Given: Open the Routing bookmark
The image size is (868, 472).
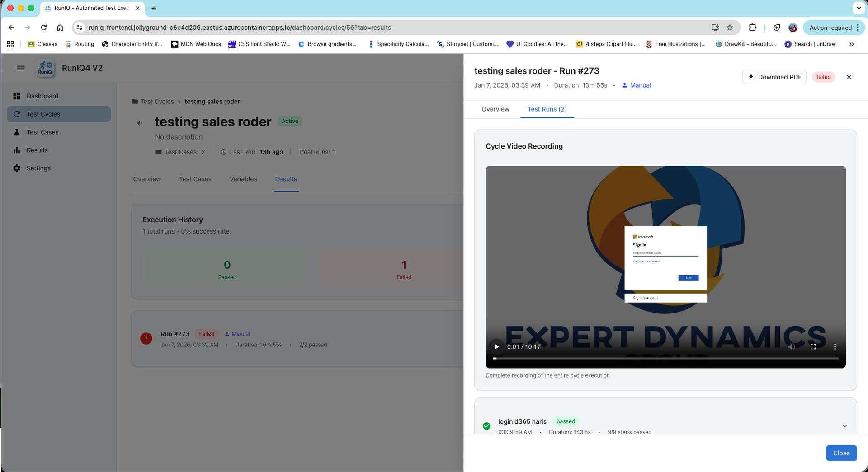Looking at the screenshot, I should (80, 44).
